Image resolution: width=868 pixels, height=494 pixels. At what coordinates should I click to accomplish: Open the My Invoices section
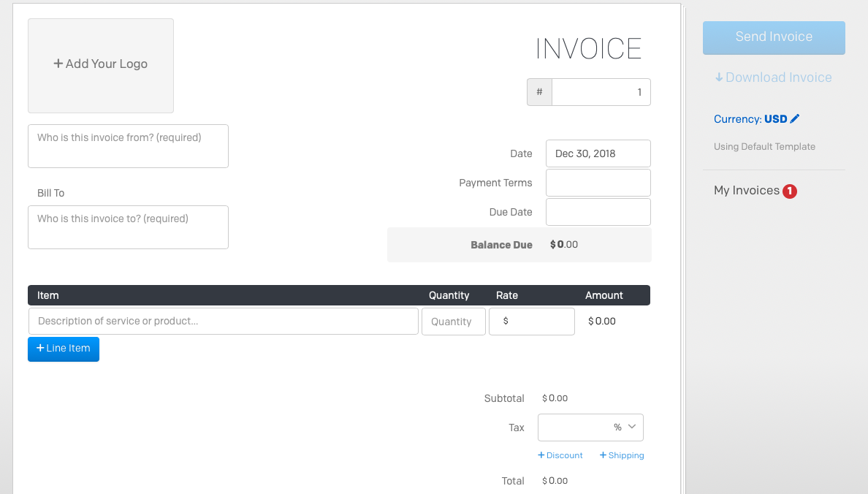tap(746, 191)
